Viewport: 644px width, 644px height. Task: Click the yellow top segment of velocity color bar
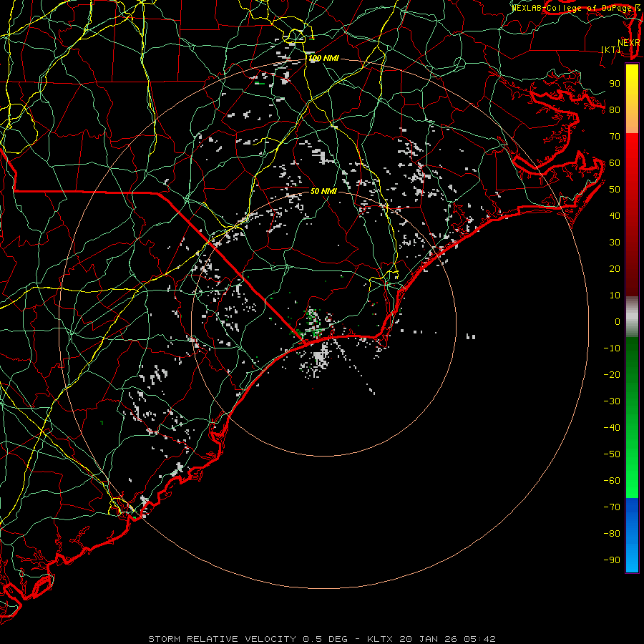632,99
